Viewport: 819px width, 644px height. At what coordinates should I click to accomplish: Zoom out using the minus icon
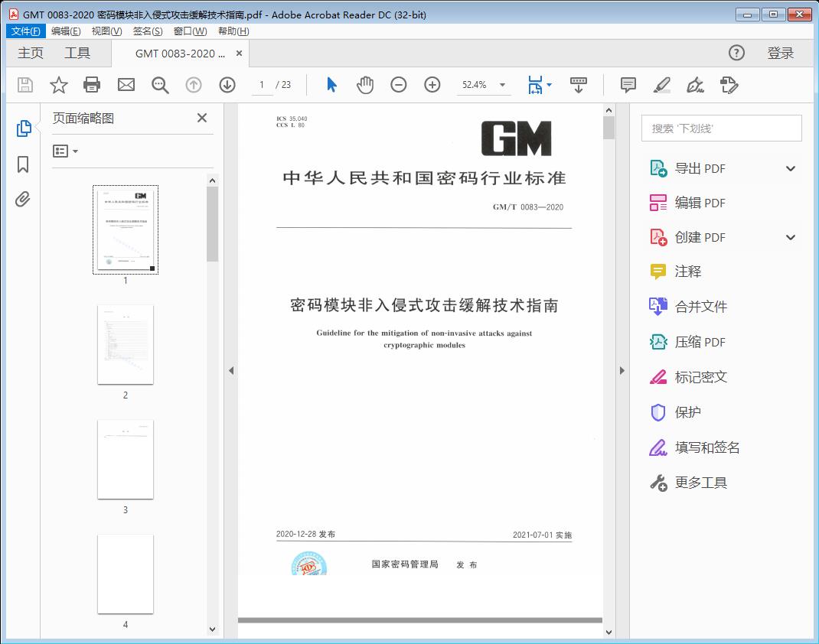(x=399, y=85)
